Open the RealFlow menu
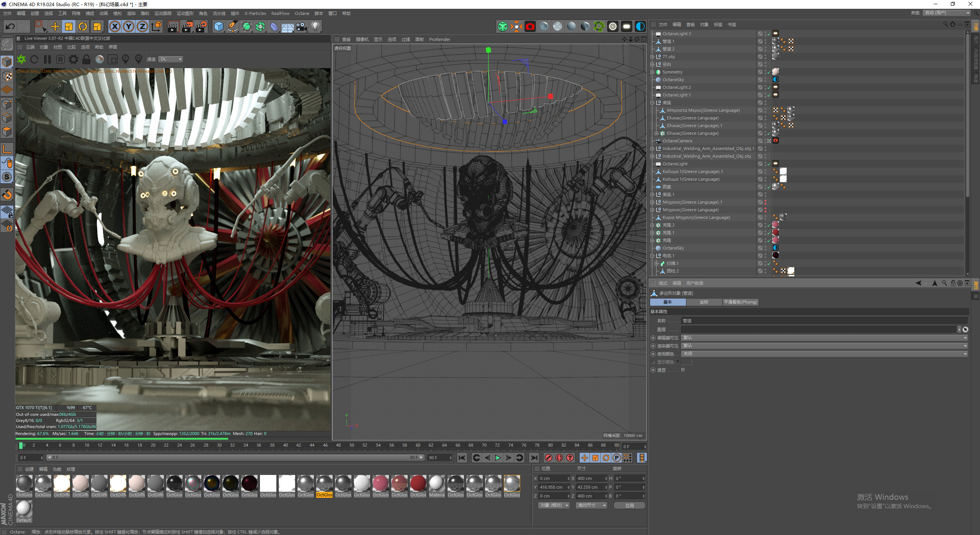The image size is (980, 535). 280,13
